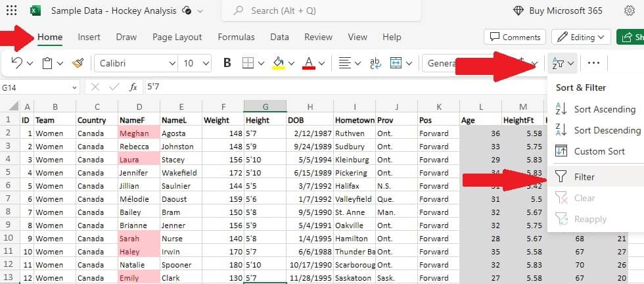Screen dimensions: 644x284
Task: Click the select all corner triangle
Action: [x=14, y=106]
